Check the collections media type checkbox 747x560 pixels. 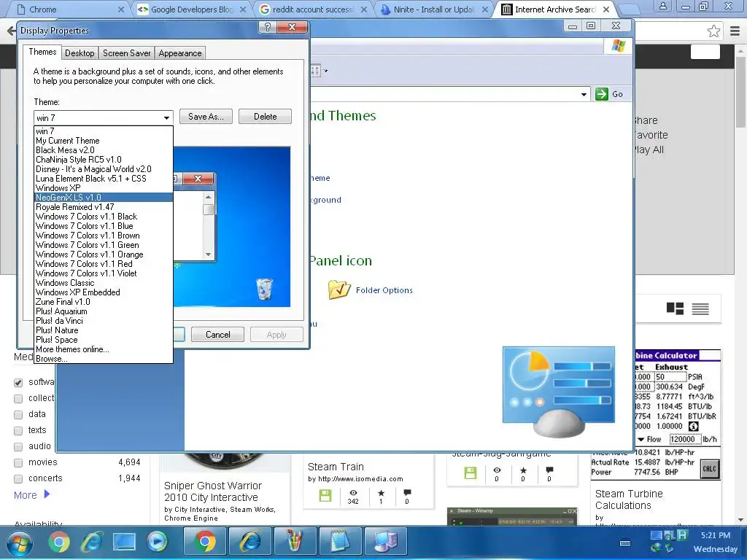point(18,399)
